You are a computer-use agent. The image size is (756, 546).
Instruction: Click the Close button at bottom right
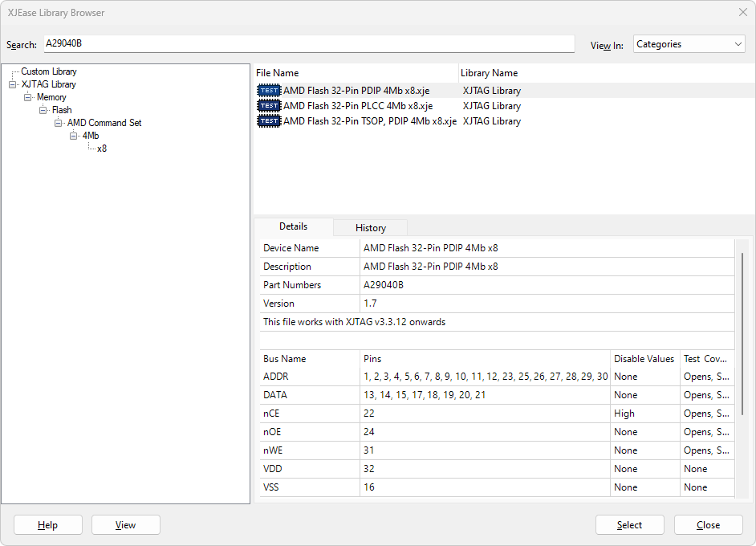pyautogui.click(x=708, y=525)
